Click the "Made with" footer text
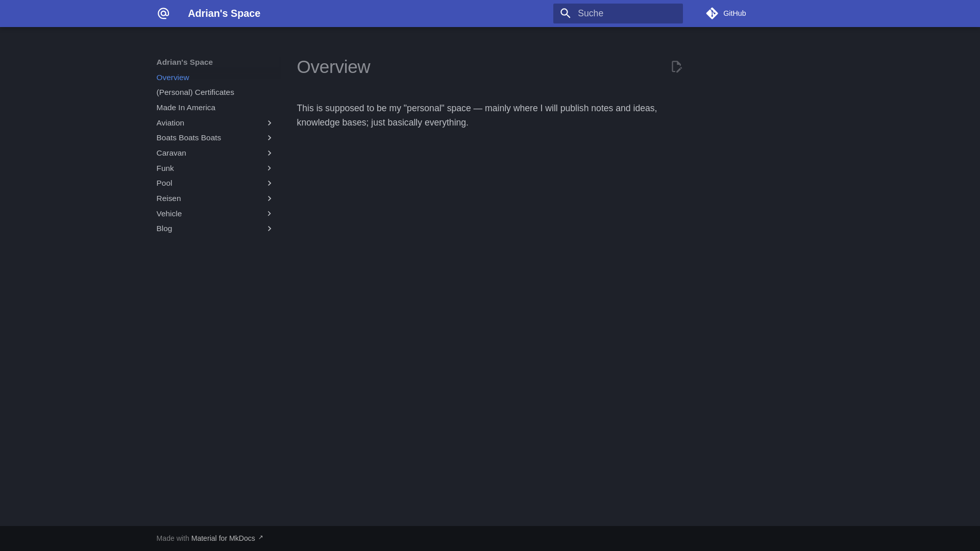Viewport: 980px width, 551px height. [173, 538]
